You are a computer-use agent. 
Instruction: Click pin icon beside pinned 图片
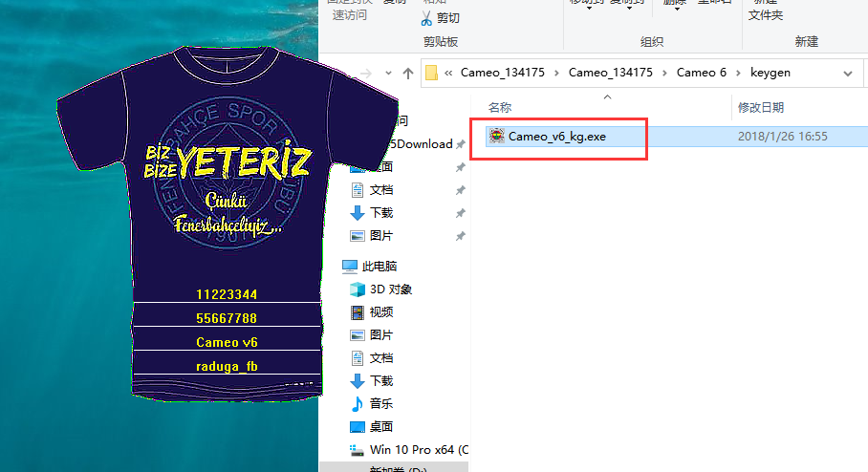460,236
